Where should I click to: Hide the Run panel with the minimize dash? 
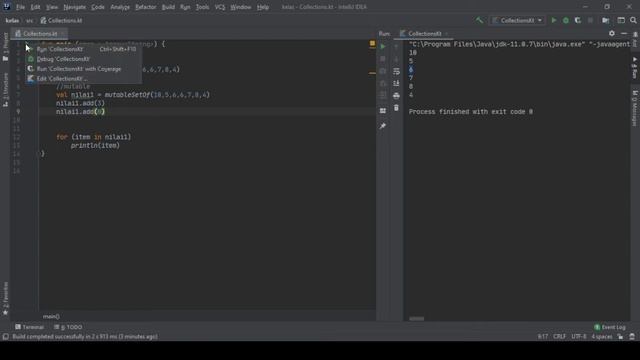point(624,33)
